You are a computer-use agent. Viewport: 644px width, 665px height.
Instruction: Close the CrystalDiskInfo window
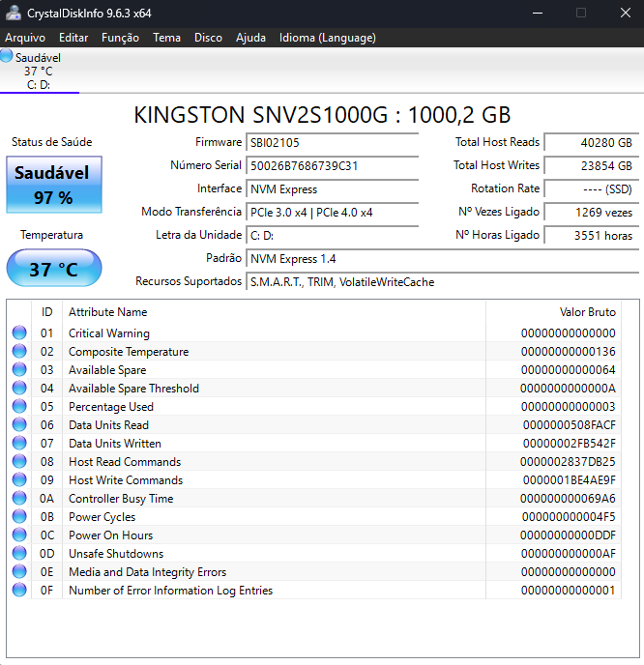click(x=626, y=14)
